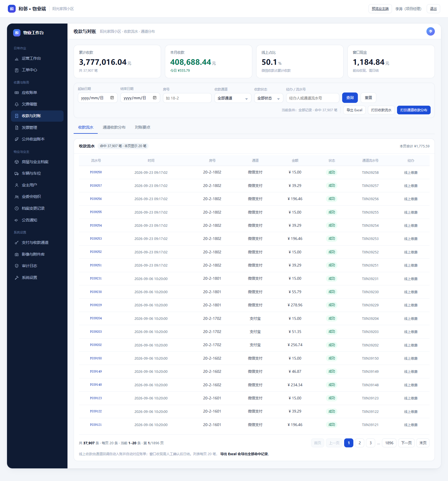Click the 审计日志 shield icon
Viewport: 448px width, 481px height.
pyautogui.click(x=17, y=266)
